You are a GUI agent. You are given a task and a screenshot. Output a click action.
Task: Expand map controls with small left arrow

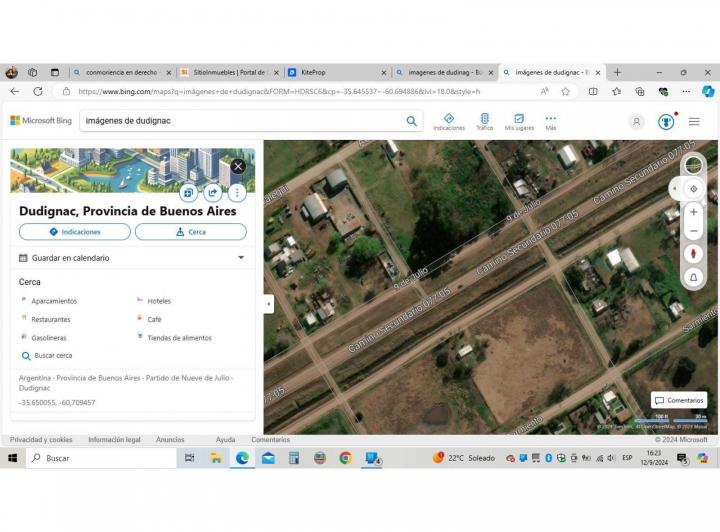675,189
